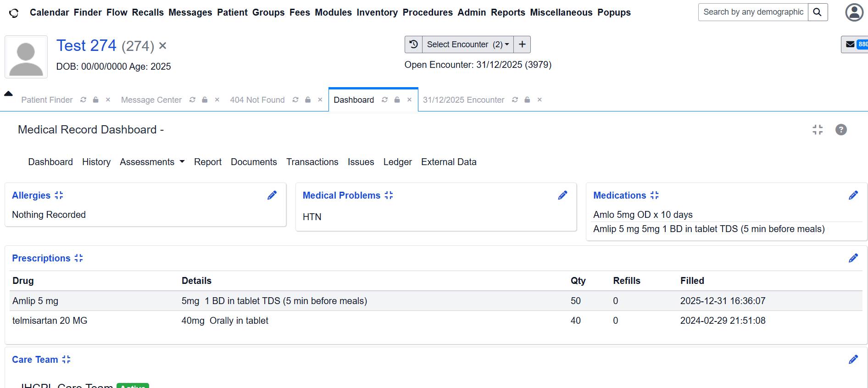This screenshot has height=388, width=868.
Task: Click the user account avatar icon
Action: point(854,12)
